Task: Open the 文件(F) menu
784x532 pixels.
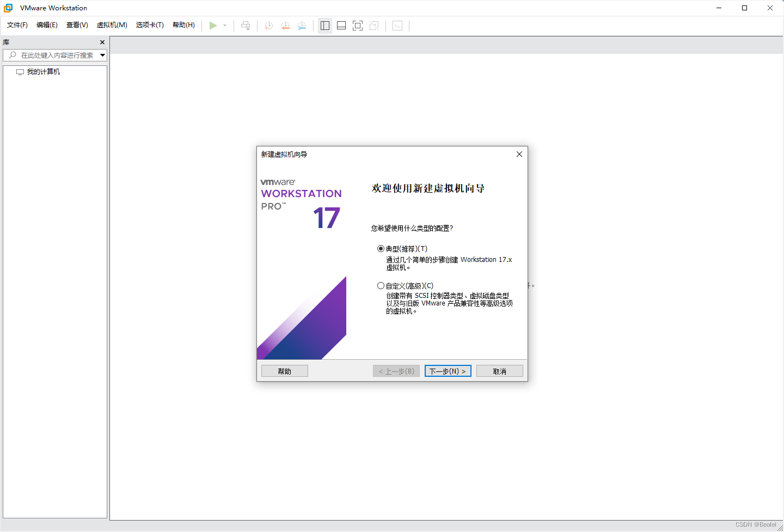Action: [17, 25]
